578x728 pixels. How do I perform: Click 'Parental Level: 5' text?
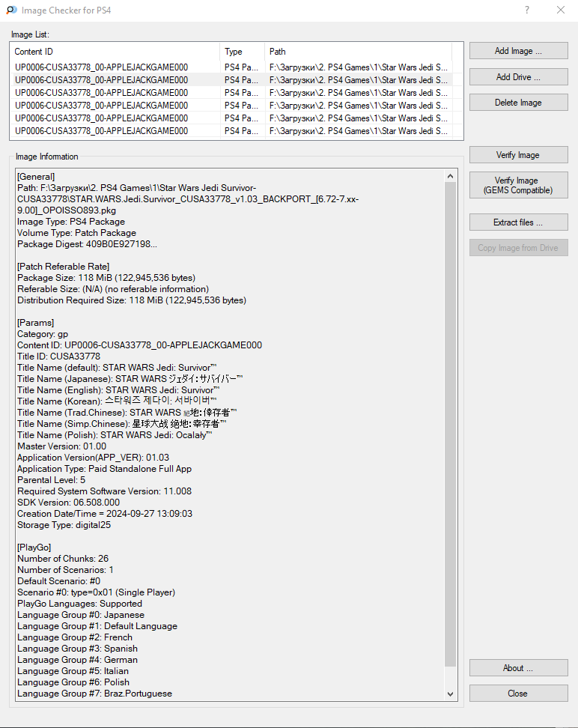[52, 480]
